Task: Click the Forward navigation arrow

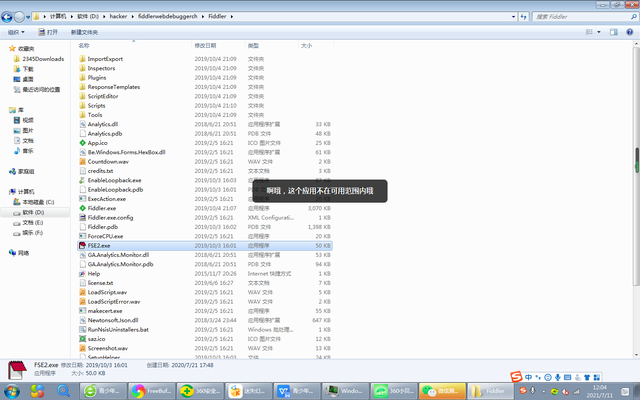Action: coord(19,17)
